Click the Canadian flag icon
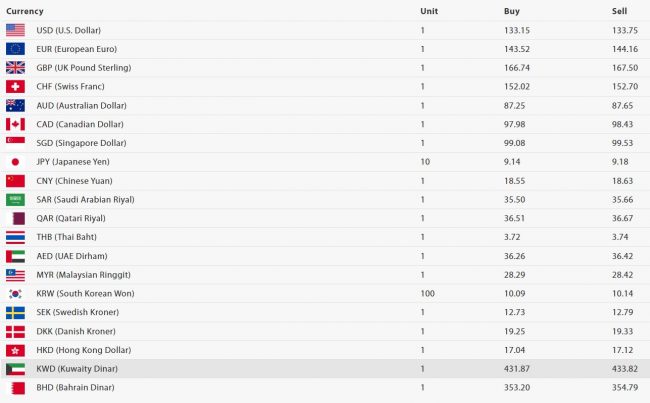The image size is (650, 403). coord(15,124)
